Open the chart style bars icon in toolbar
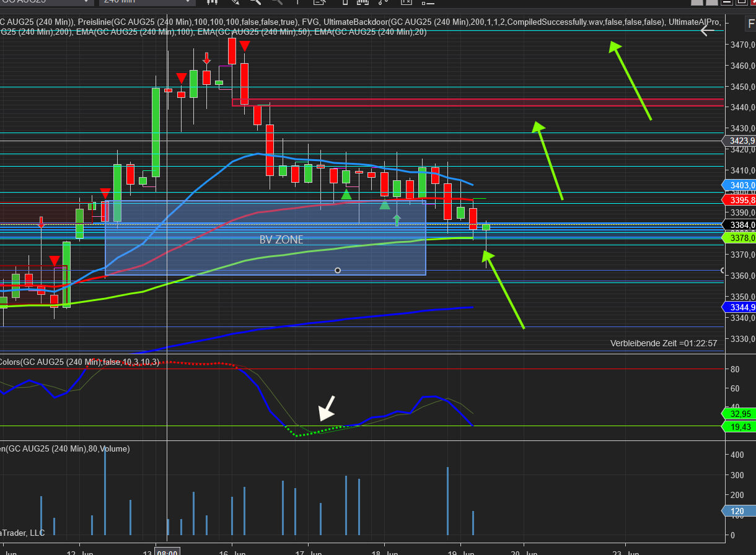 pyautogui.click(x=212, y=2)
